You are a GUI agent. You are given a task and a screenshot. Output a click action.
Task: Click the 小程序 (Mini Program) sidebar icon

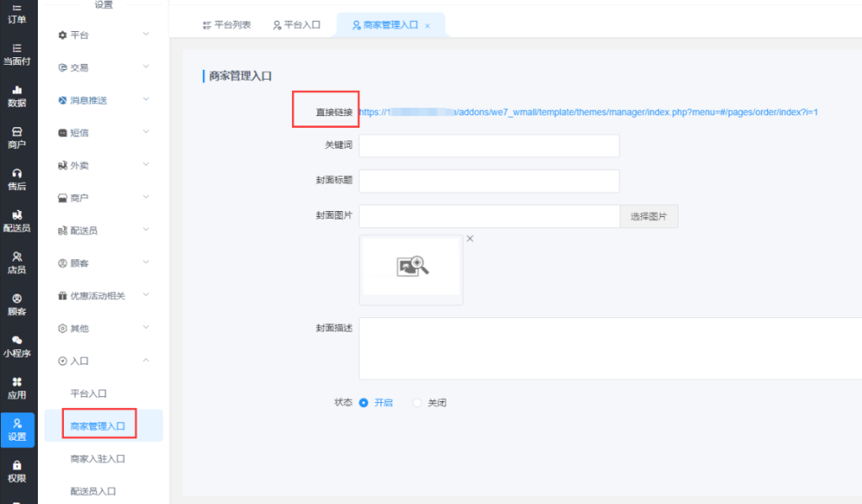click(x=17, y=346)
